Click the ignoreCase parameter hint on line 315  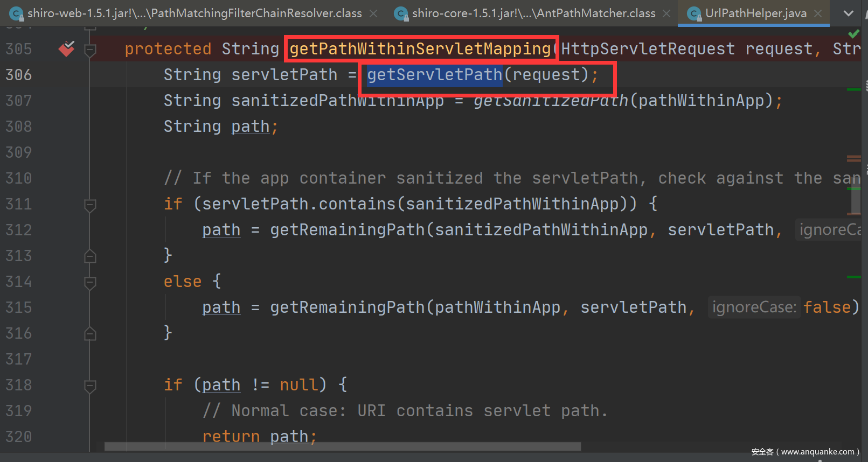[753, 307]
